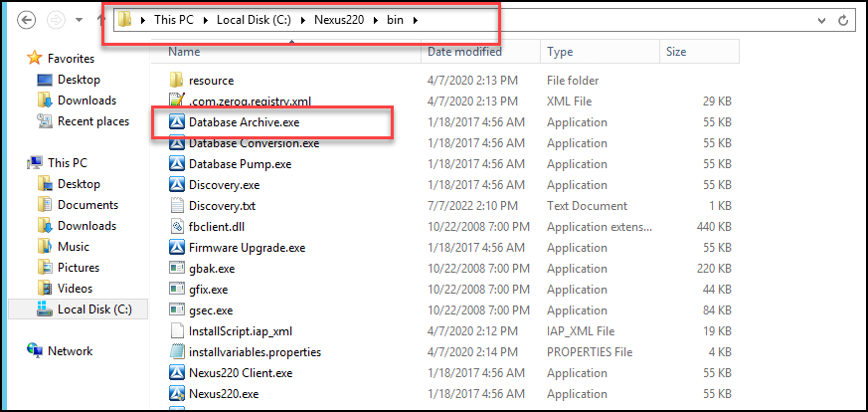Image resolution: width=868 pixels, height=412 pixels.
Task: Click the Discovery.txt text document icon
Action: [176, 206]
